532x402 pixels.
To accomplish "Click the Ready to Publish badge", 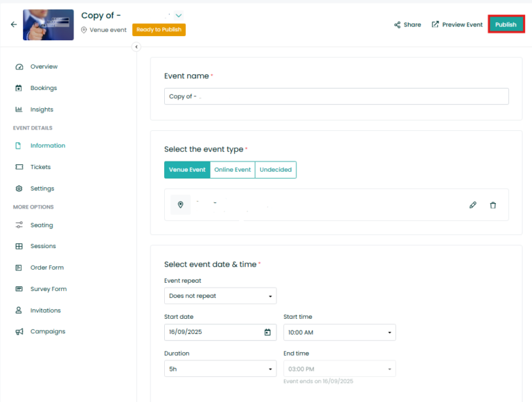I will (159, 30).
